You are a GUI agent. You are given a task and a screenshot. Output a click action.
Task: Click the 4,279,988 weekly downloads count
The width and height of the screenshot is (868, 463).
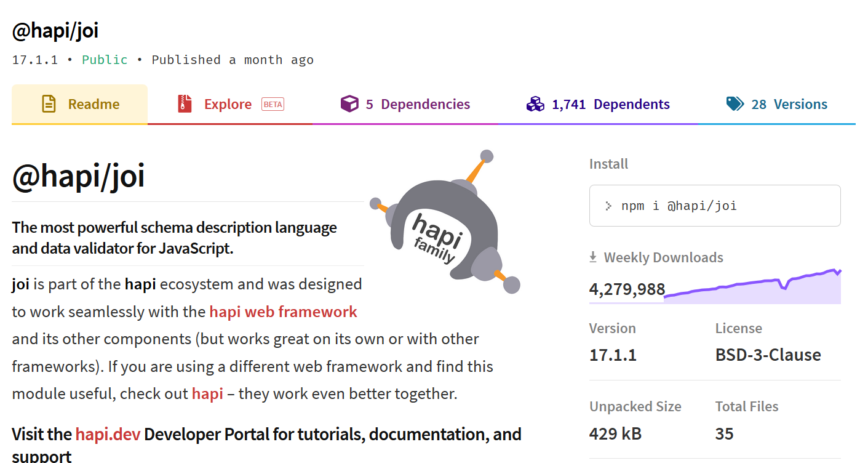627,289
